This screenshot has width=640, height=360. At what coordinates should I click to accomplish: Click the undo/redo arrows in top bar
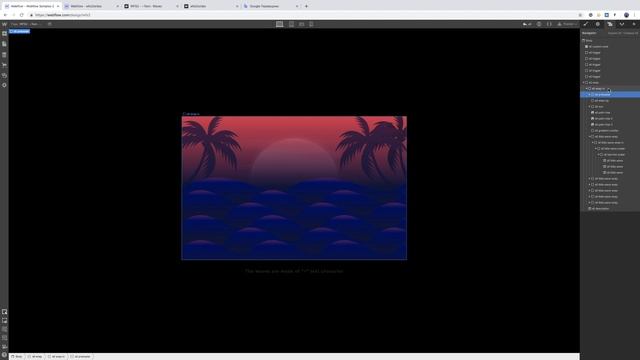[527, 24]
